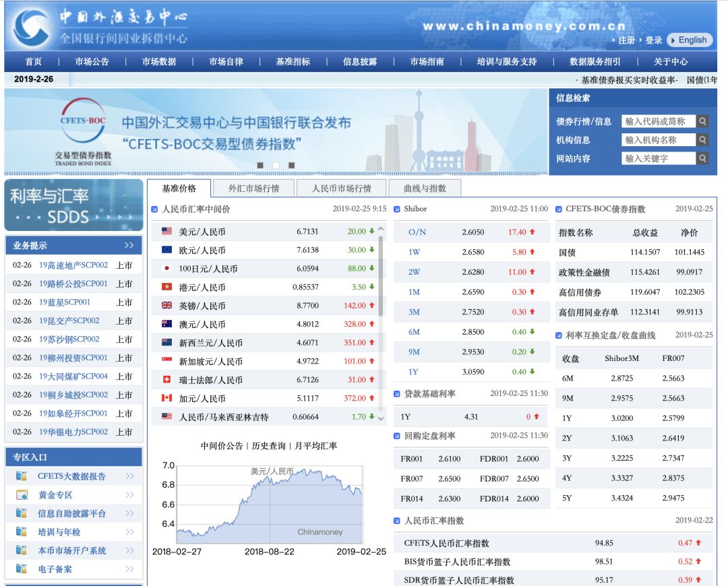The height and width of the screenshot is (586, 728).
Task: Open the 市场数据 menu item
Action: click(160, 61)
